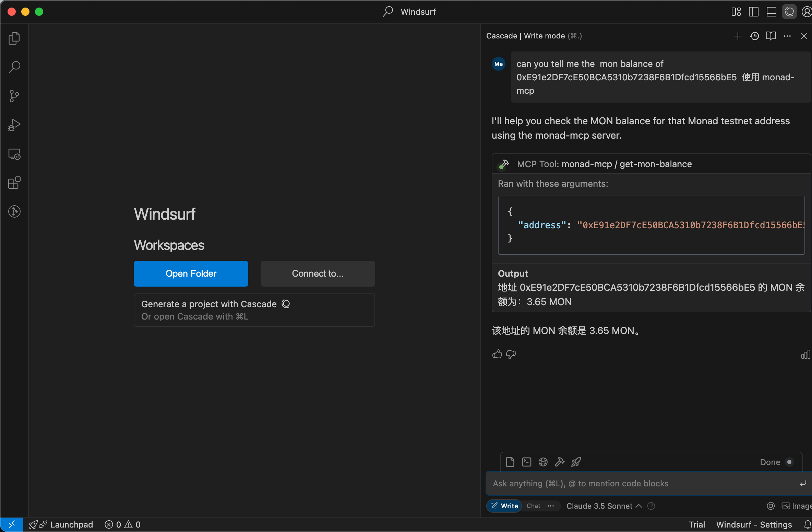Screen dimensions: 812x532
Task: Click the @ mention icon
Action: 771,506
